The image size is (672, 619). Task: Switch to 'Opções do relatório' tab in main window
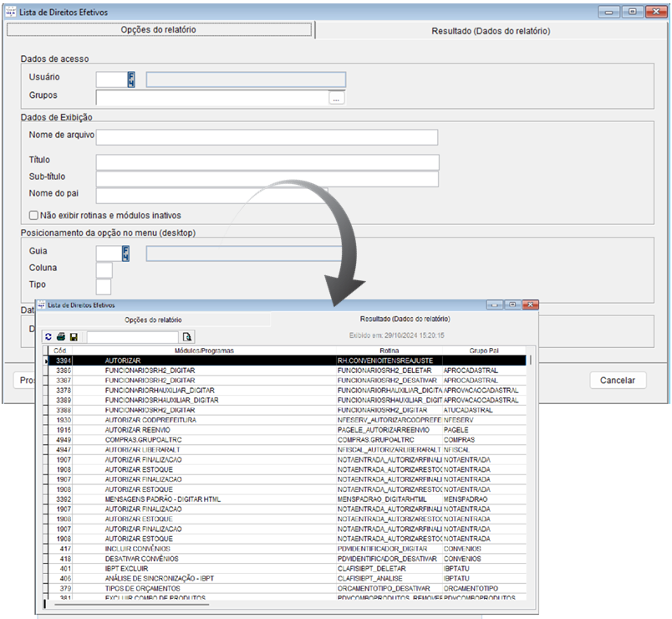coord(159,30)
